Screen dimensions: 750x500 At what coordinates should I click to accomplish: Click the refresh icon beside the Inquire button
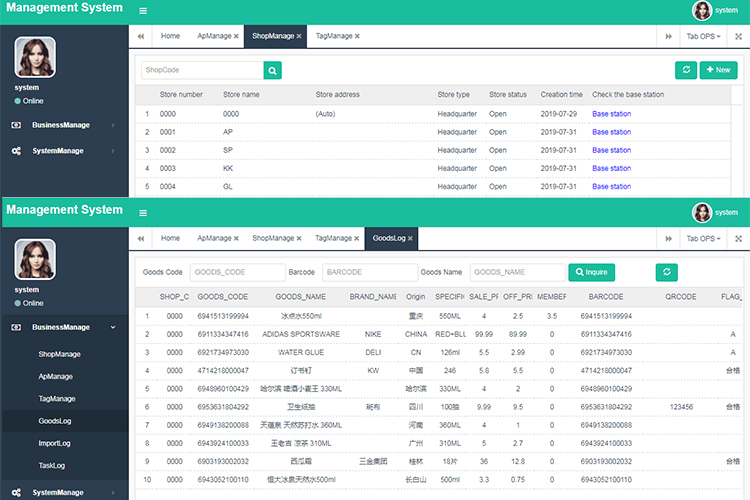click(667, 272)
